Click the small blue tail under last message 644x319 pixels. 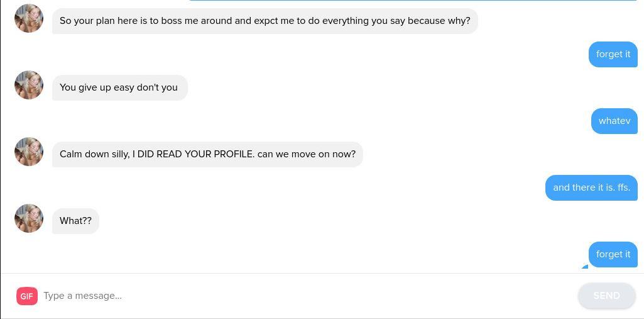point(585,266)
